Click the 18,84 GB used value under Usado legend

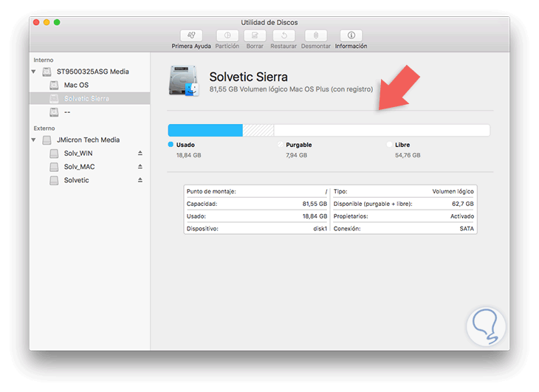(x=189, y=155)
